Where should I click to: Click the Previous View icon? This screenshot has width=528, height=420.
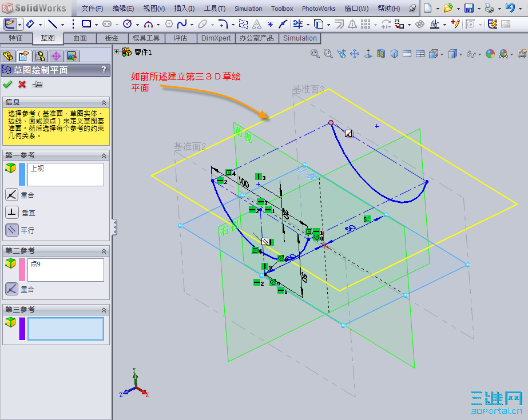(342, 54)
